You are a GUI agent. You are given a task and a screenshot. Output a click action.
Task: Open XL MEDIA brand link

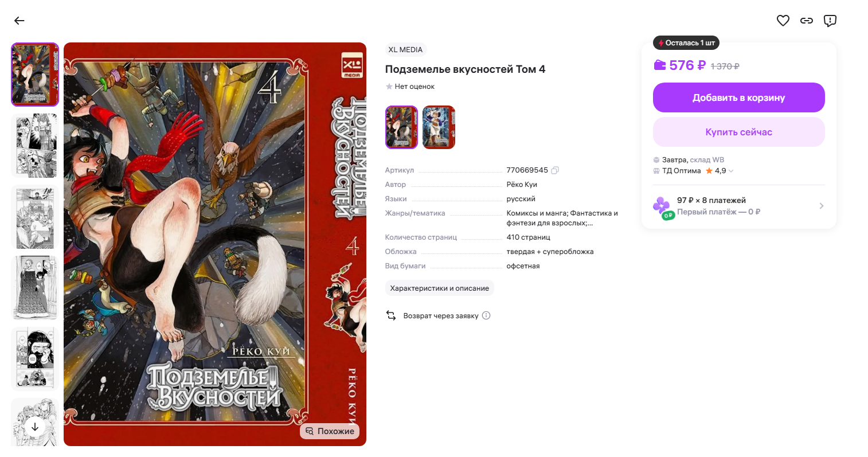[405, 50]
